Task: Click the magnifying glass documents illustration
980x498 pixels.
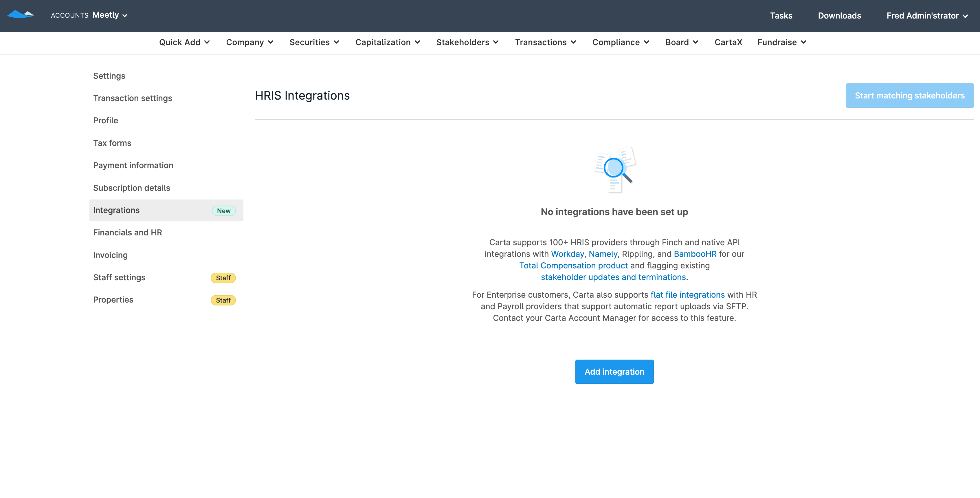Action: click(615, 170)
